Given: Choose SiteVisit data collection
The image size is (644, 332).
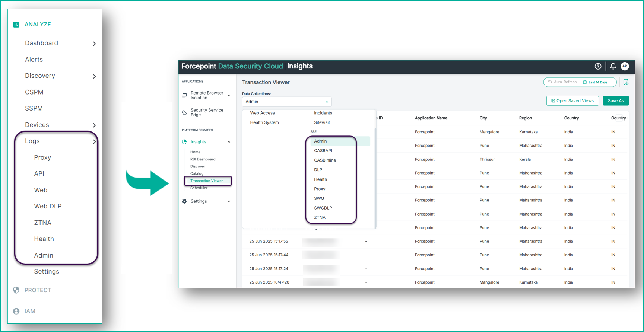Looking at the screenshot, I should click(322, 122).
